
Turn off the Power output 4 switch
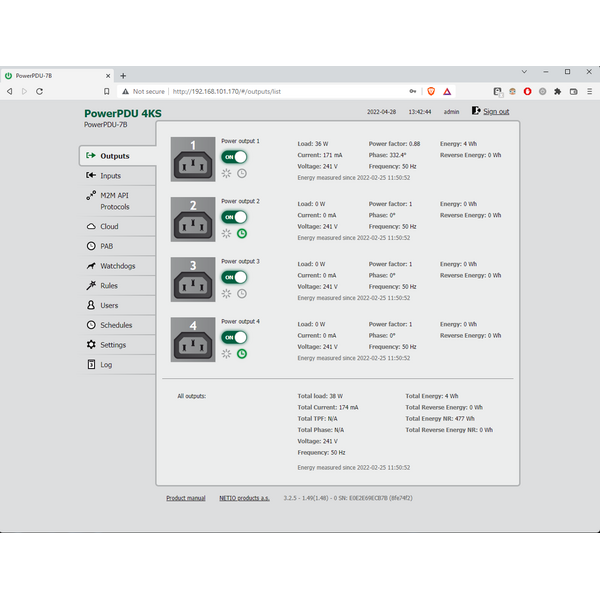click(x=234, y=337)
